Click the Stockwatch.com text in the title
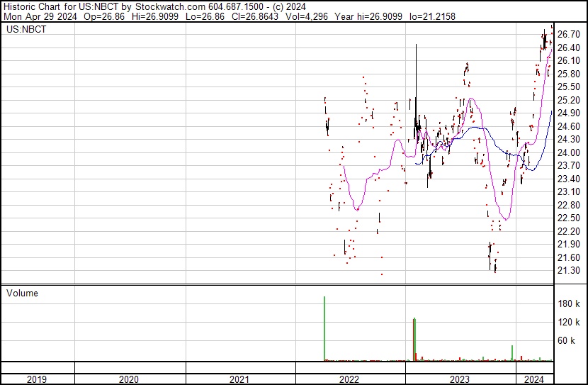The width and height of the screenshot is (588, 385). [x=170, y=7]
